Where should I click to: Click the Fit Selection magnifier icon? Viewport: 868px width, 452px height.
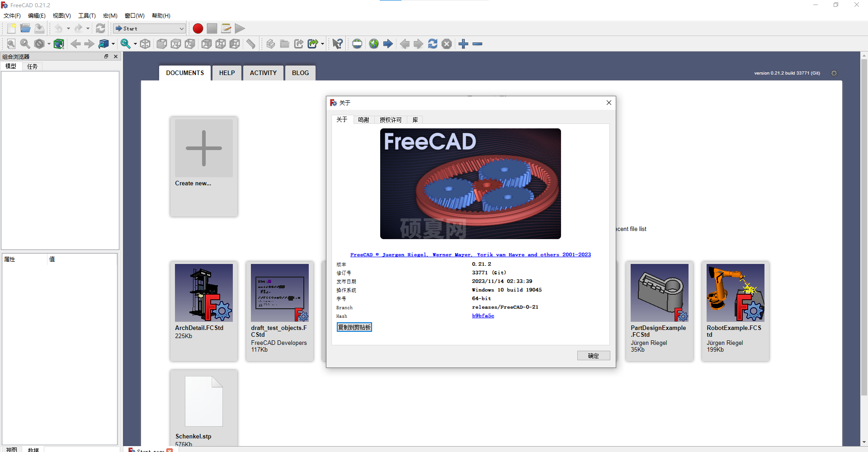coord(25,44)
